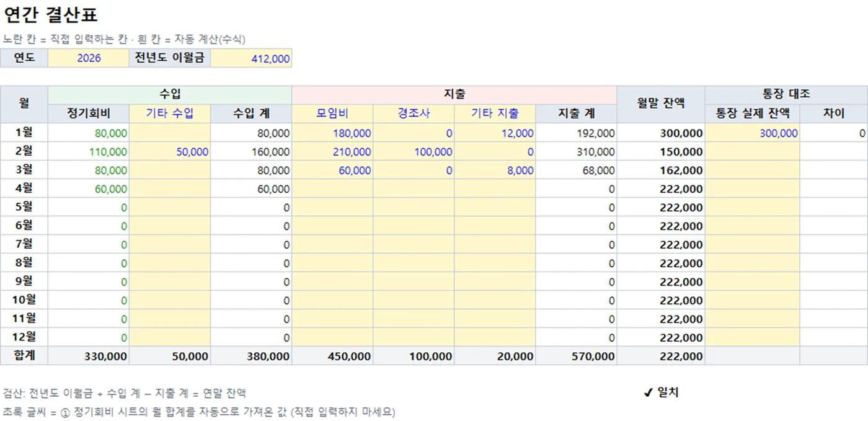Select the 통장 대조 group header

click(x=786, y=95)
